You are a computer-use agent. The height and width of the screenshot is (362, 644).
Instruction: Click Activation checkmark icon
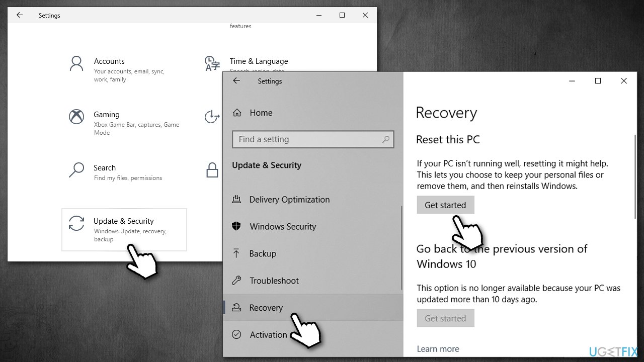(x=236, y=334)
